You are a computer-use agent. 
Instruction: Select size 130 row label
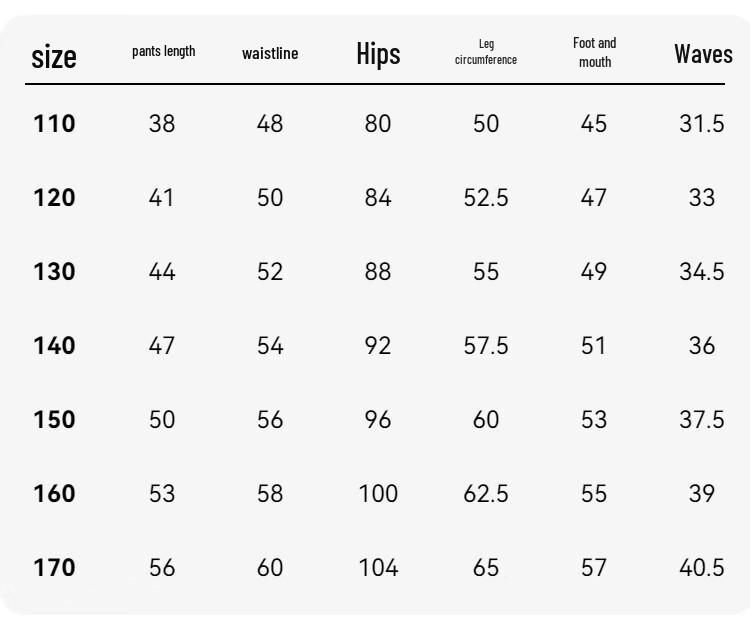click(54, 271)
